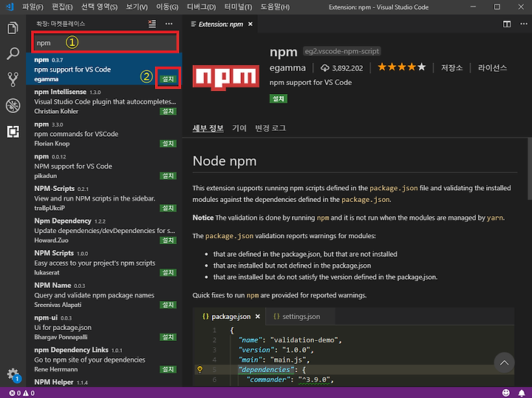Open more actions in Extensions sidebar header

click(168, 24)
